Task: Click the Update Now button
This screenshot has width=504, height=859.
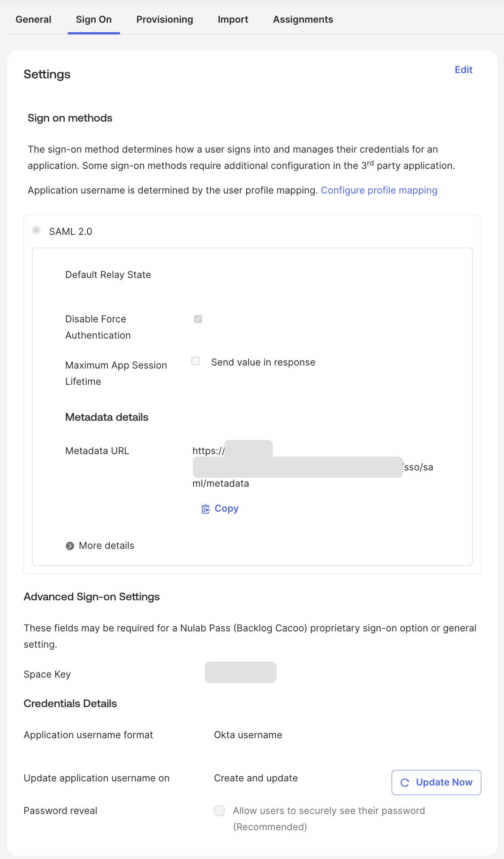Action: [436, 782]
